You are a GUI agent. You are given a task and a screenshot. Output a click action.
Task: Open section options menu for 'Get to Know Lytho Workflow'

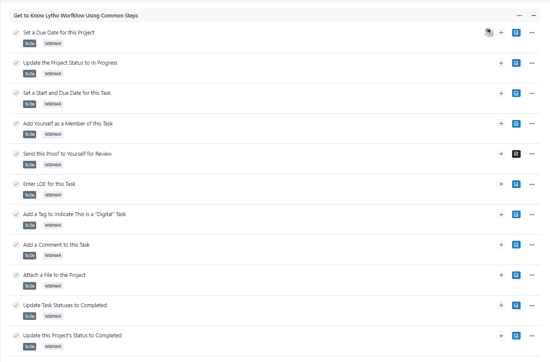coord(519,15)
